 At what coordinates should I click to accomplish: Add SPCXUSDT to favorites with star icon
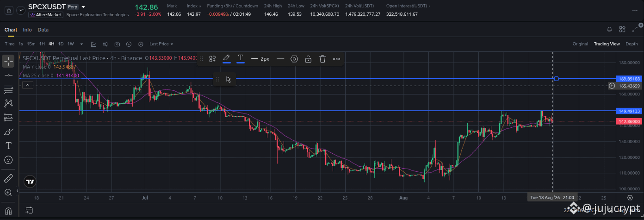coord(9,10)
